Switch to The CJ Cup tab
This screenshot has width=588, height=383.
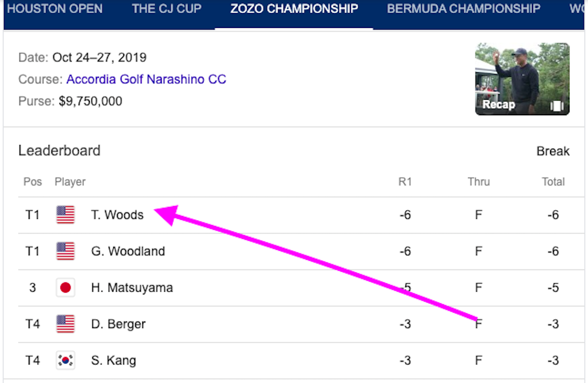tap(167, 8)
